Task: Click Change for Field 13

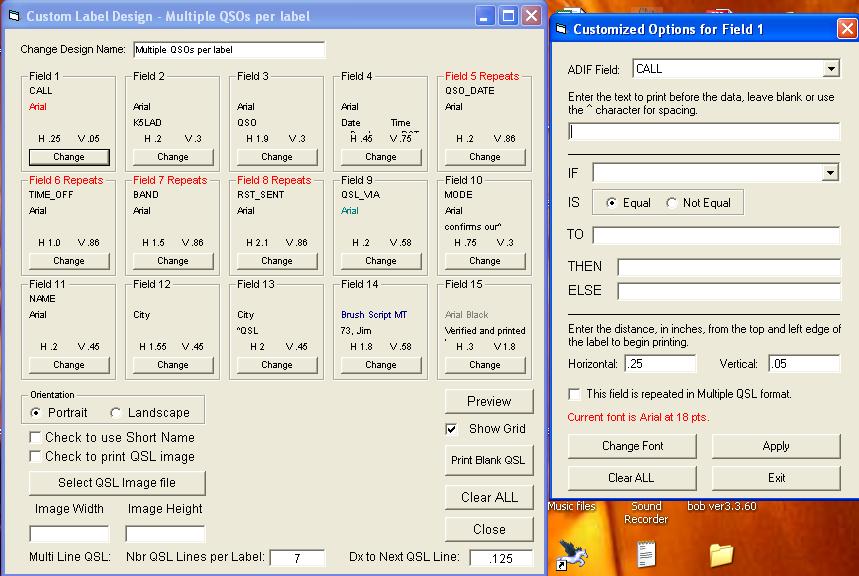Action: tap(277, 365)
